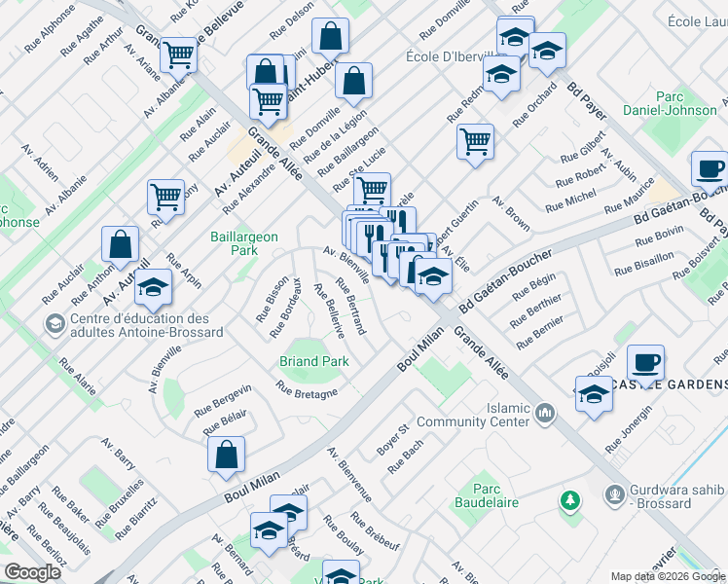Screen dimensions: 728x584
Task: Open the school marker left of Rue Orchard
Action: tap(501, 74)
